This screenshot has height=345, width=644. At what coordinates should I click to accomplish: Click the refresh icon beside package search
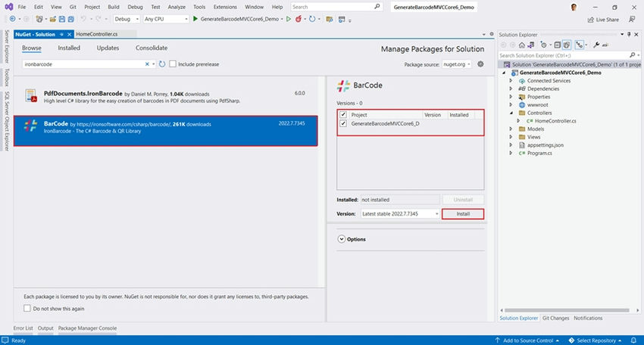[162, 64]
